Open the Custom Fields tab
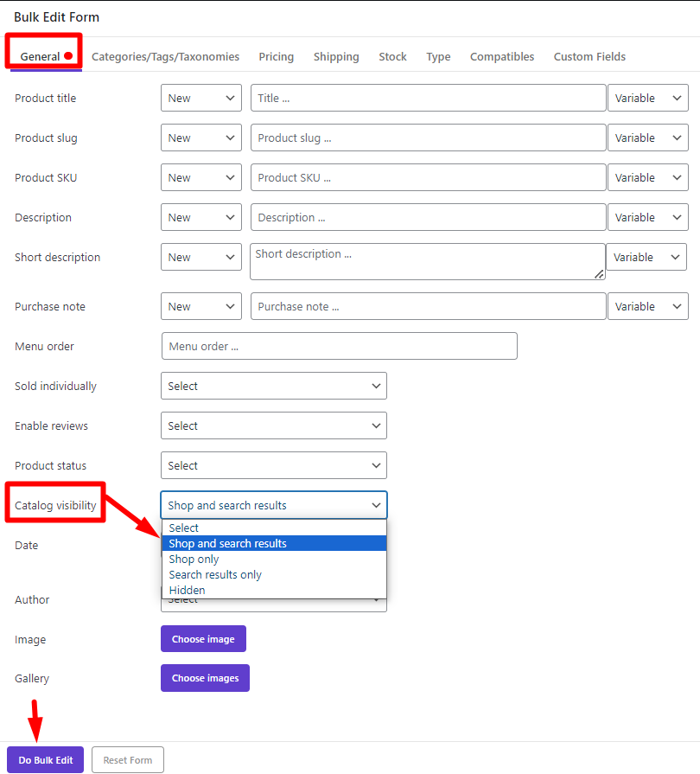 click(x=589, y=57)
